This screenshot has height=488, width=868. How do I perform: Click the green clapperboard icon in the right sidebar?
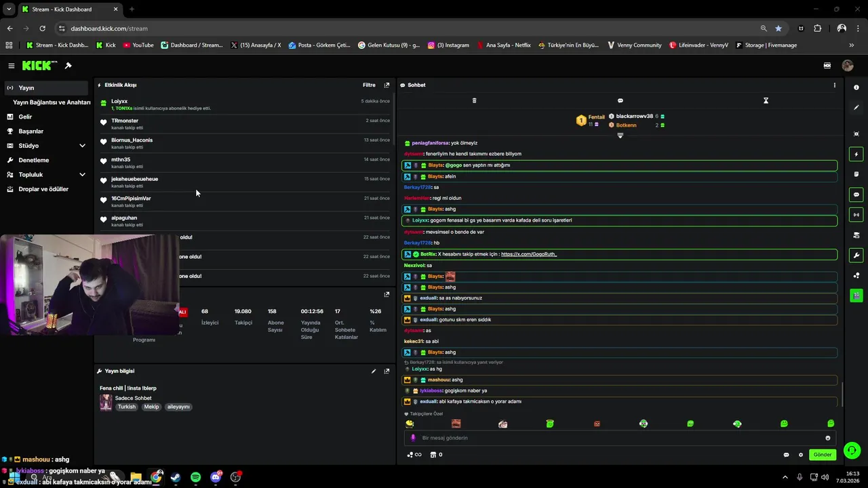856,296
